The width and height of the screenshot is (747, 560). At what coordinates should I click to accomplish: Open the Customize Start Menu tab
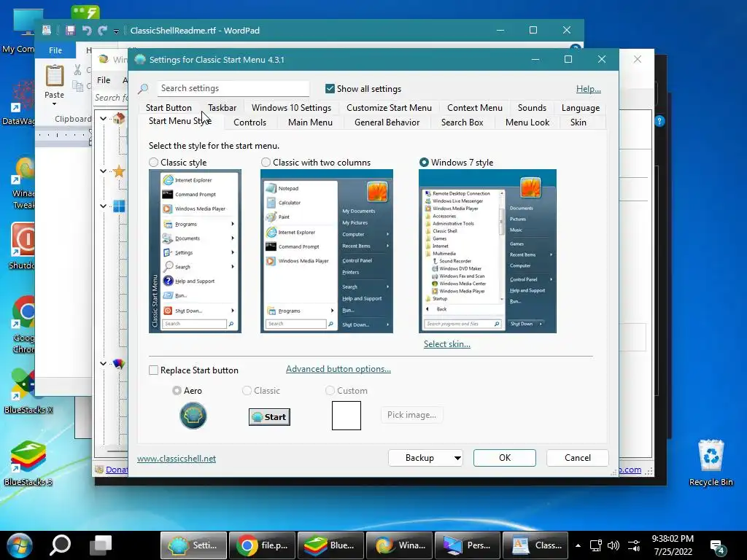[x=389, y=108]
